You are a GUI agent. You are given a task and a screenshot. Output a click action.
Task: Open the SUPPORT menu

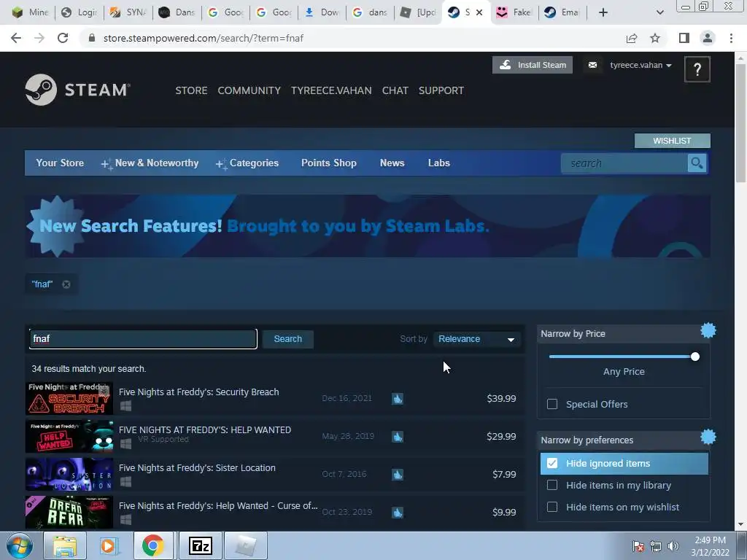pyautogui.click(x=441, y=90)
